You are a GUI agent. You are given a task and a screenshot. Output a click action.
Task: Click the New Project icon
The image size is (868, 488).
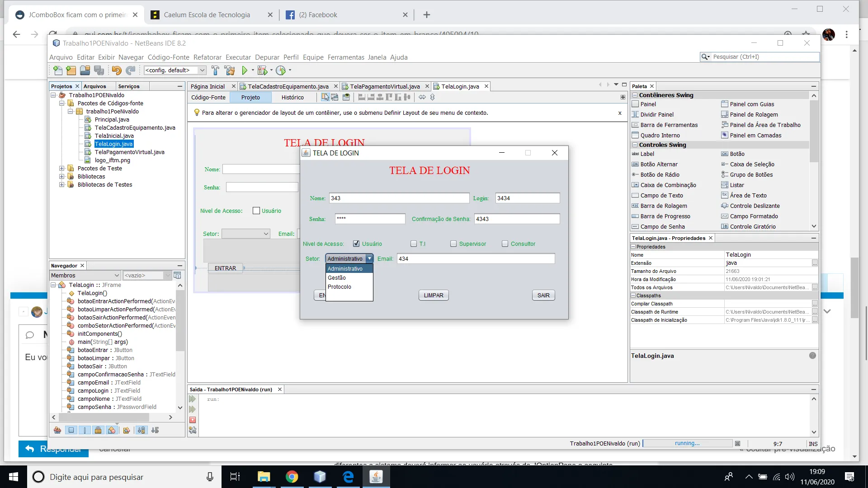coord(71,70)
